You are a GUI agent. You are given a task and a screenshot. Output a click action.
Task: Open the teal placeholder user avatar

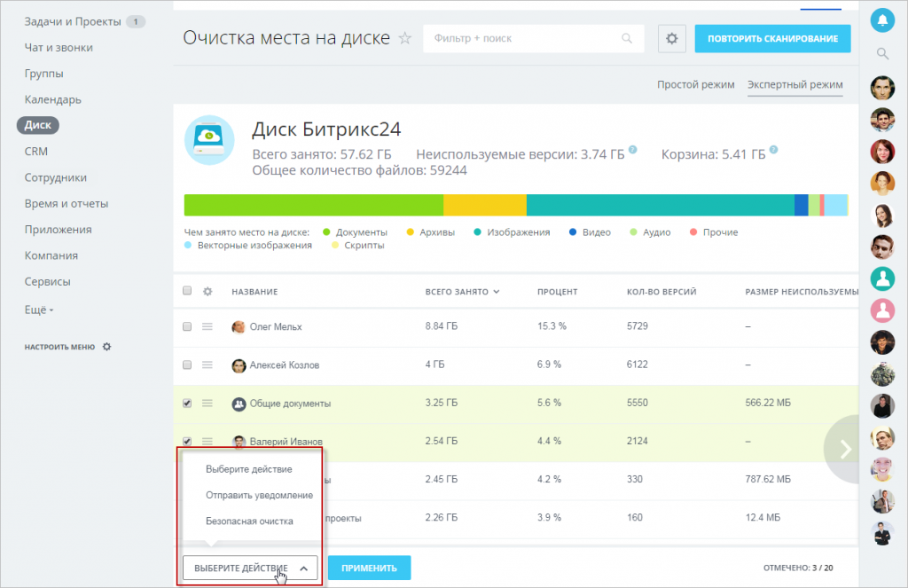tap(882, 278)
